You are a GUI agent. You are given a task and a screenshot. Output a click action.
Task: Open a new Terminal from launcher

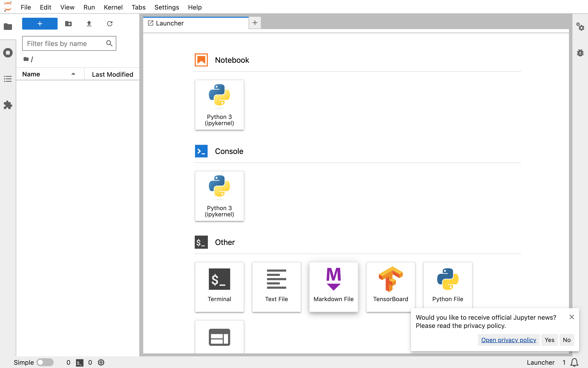pos(219,287)
